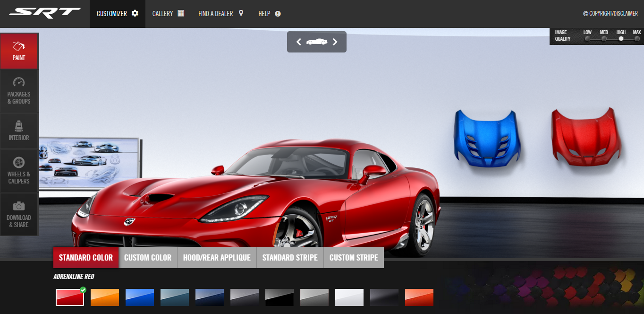Click the dealer location pin icon
The image size is (644, 314).
click(x=241, y=13)
